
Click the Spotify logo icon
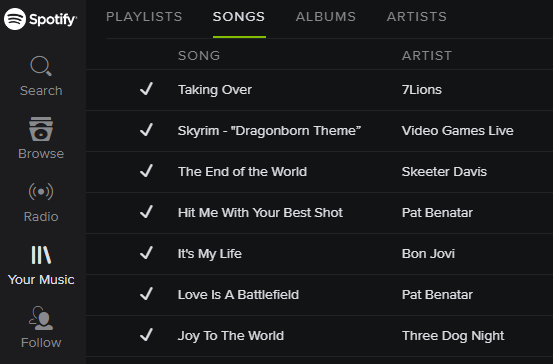[x=15, y=19]
